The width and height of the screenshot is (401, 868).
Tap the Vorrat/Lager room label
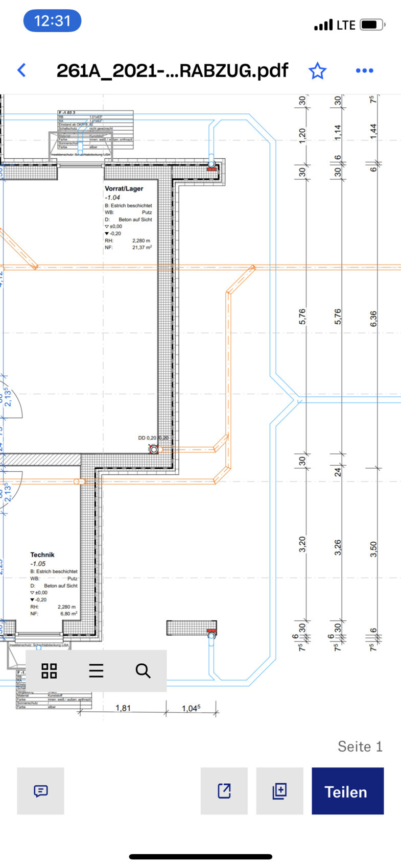[124, 188]
